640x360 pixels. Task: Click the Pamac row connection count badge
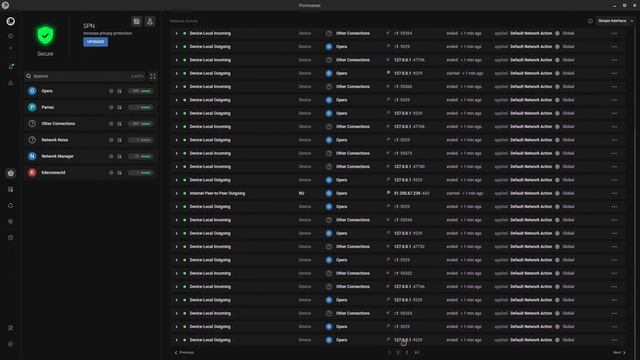(x=141, y=107)
